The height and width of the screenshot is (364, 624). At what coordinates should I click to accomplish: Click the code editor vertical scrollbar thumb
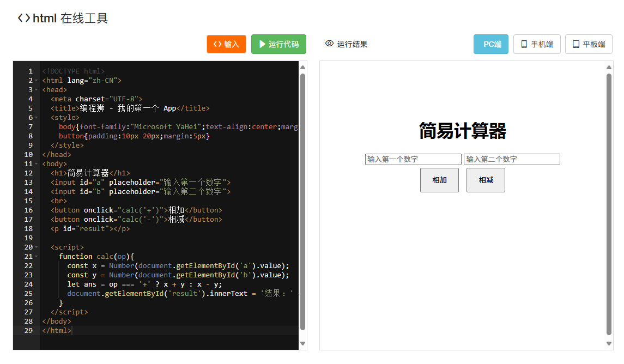coord(303,202)
